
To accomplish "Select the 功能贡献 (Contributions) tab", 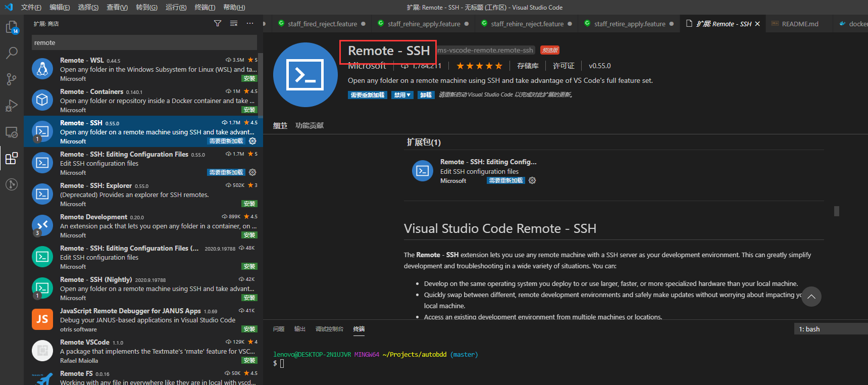I will point(310,125).
